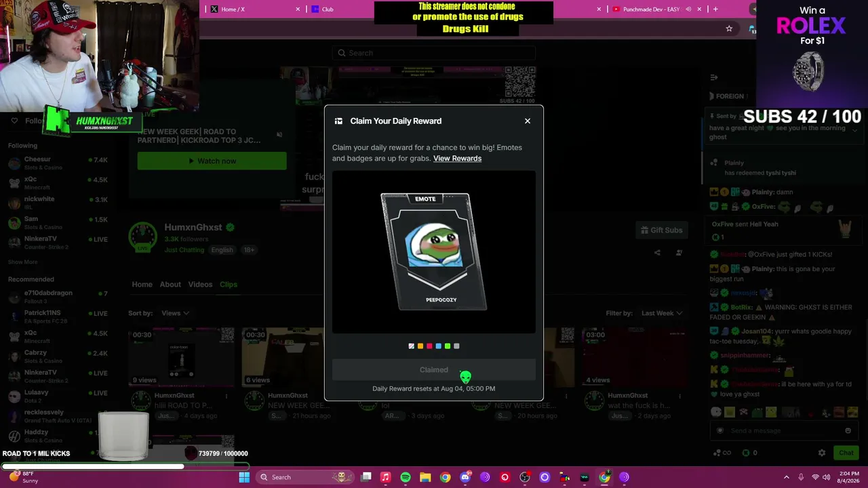
Task: Mute audio on the Punchmade Dev tab
Action: click(x=688, y=9)
